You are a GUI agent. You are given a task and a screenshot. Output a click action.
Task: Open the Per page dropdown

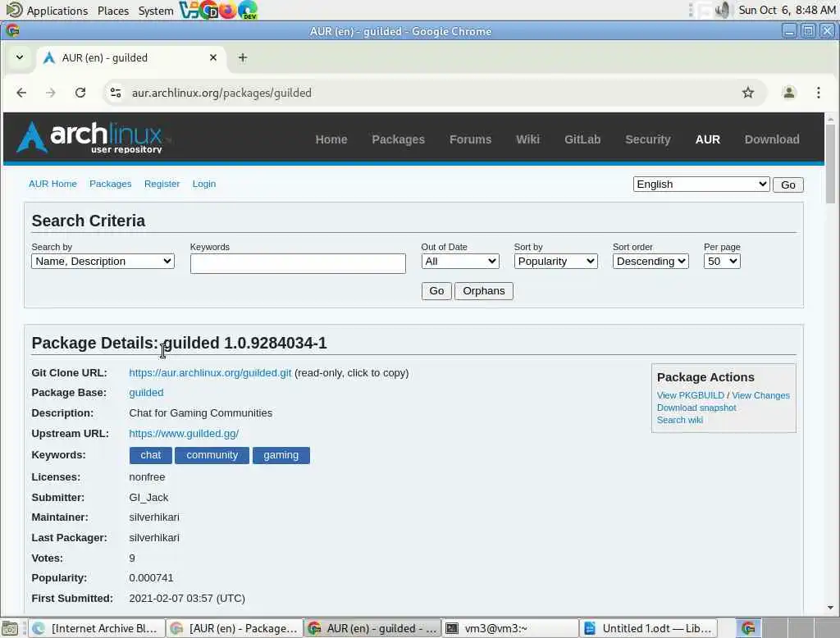click(x=722, y=262)
